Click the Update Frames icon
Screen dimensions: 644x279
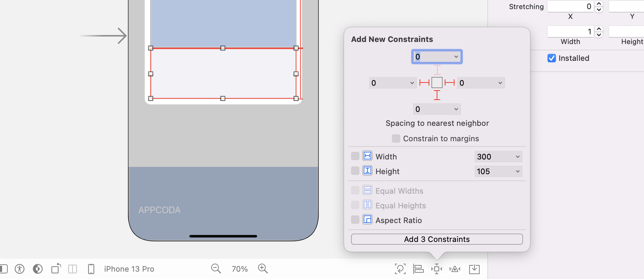coord(400,269)
